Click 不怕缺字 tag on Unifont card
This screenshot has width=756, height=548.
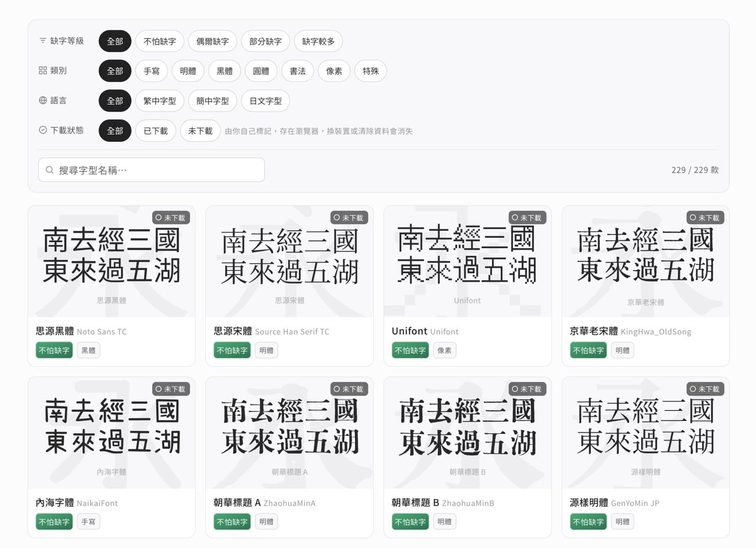point(410,350)
